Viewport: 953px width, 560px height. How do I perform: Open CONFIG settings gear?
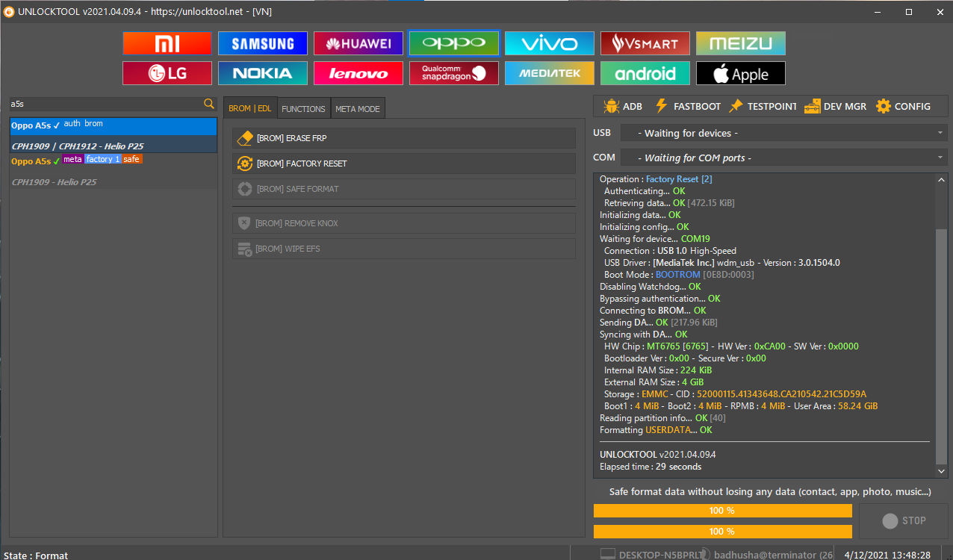tap(903, 106)
